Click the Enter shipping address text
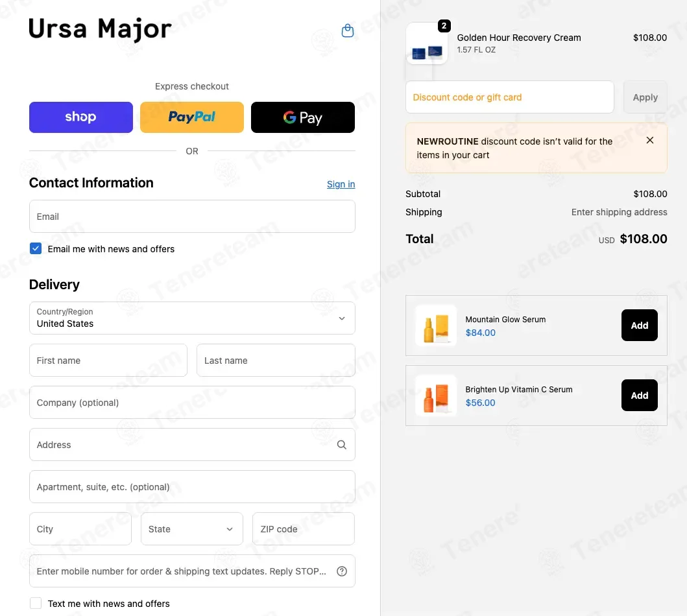This screenshot has height=616, width=687. (x=619, y=212)
